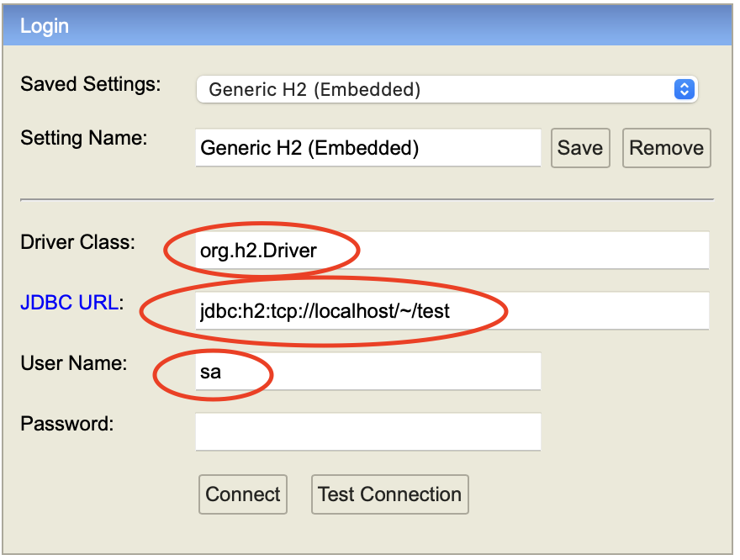740x560 pixels.
Task: Click the Setting Name input field
Action: pyautogui.click(x=368, y=148)
